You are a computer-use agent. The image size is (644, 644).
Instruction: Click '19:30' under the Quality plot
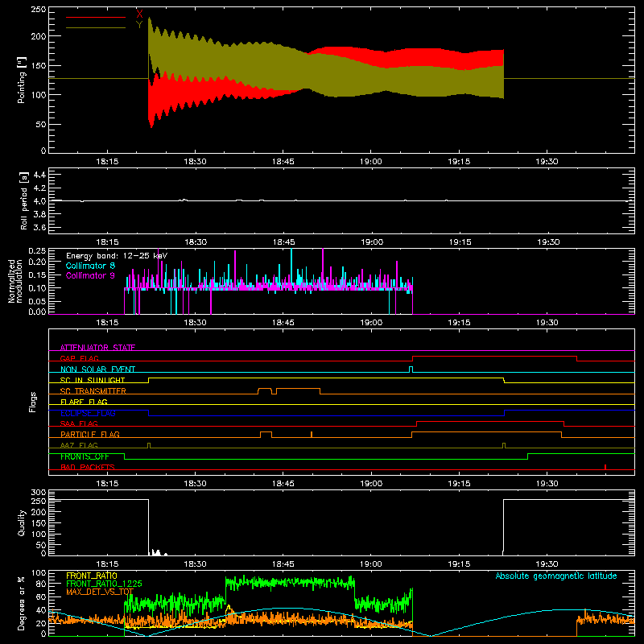pos(547,564)
